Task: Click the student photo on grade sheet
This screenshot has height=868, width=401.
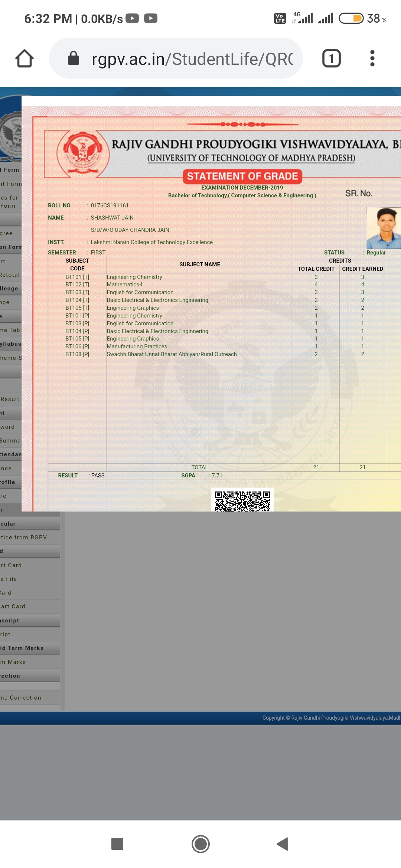Action: [384, 228]
